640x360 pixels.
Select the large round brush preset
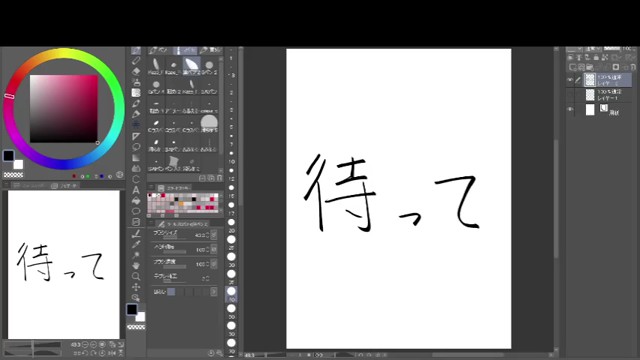click(x=209, y=122)
